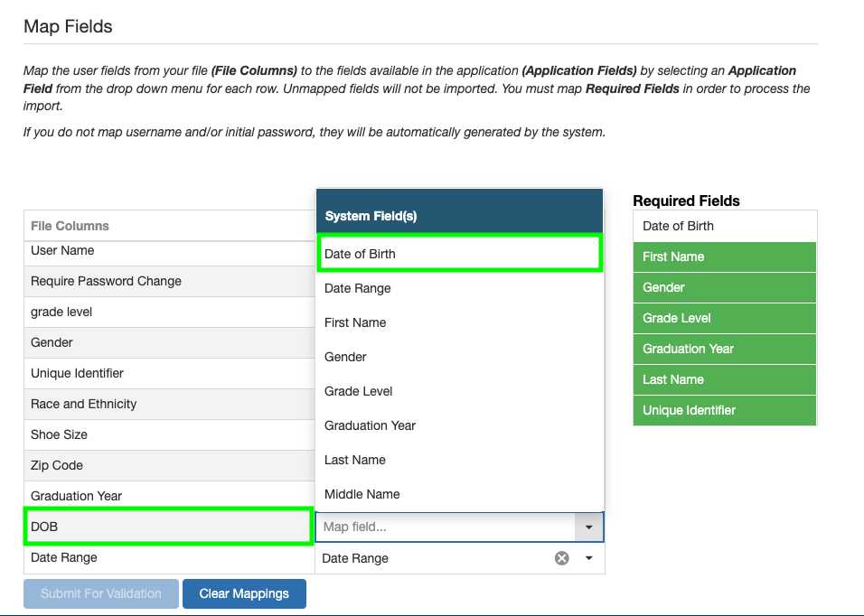The width and height of the screenshot is (864, 616).
Task: Pick Last Name from system fields
Action: tap(459, 460)
